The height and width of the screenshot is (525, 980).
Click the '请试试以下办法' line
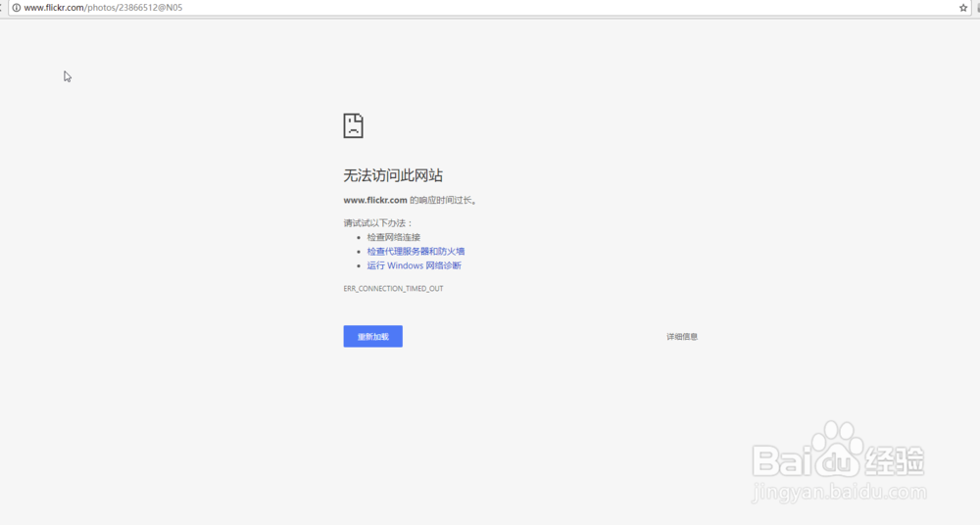pos(378,223)
